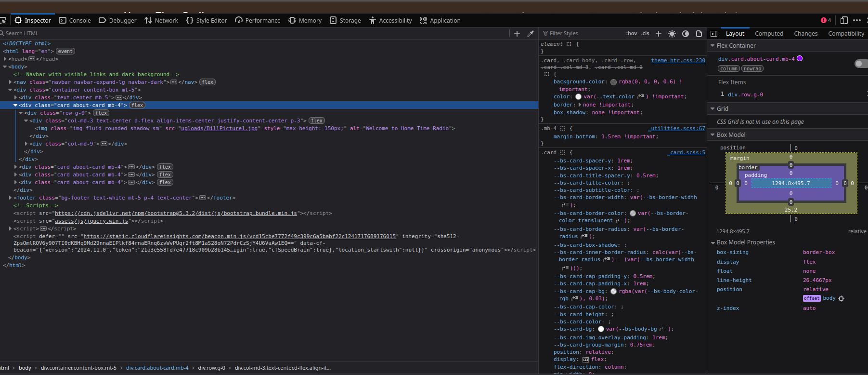Click the create new node plus icon
The height and width of the screenshot is (375, 868).
517,33
